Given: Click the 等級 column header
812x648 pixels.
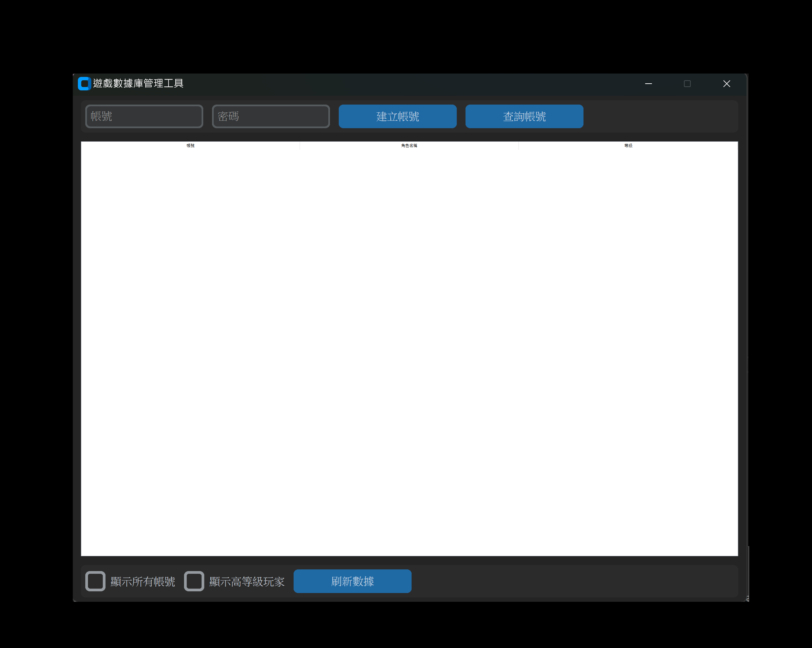Looking at the screenshot, I should 628,145.
